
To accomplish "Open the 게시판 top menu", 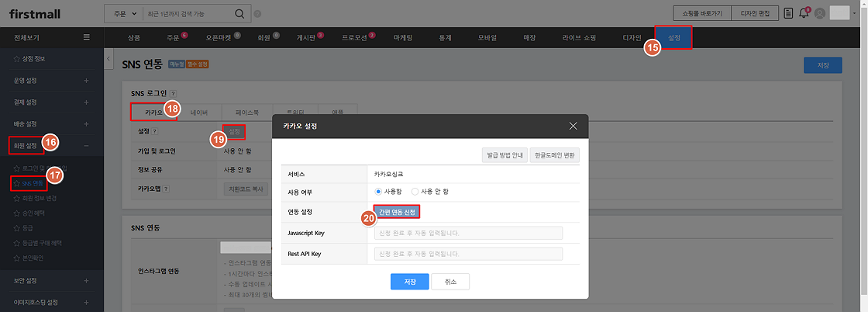I will pos(305,38).
